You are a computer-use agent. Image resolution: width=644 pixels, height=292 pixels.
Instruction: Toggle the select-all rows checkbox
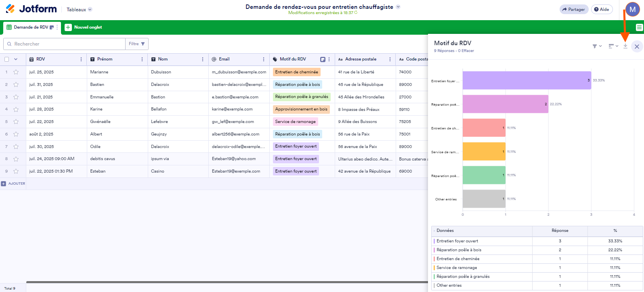tap(6, 59)
